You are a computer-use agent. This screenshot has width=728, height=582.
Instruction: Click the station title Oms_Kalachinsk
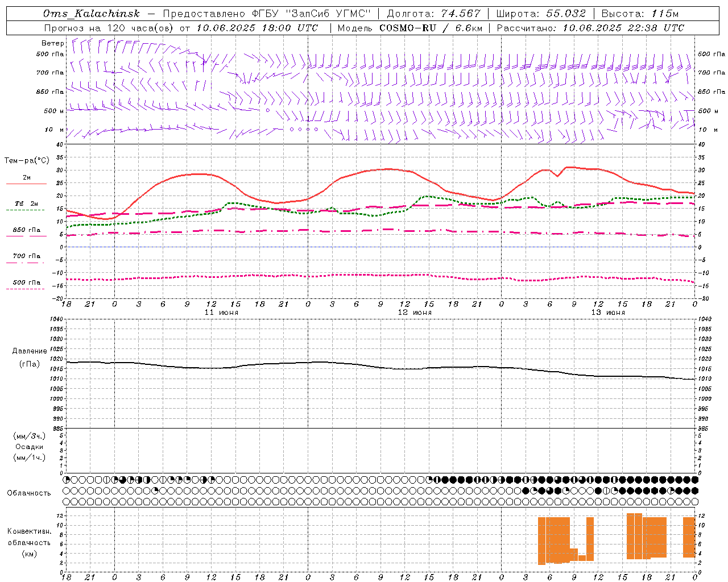pos(91,14)
